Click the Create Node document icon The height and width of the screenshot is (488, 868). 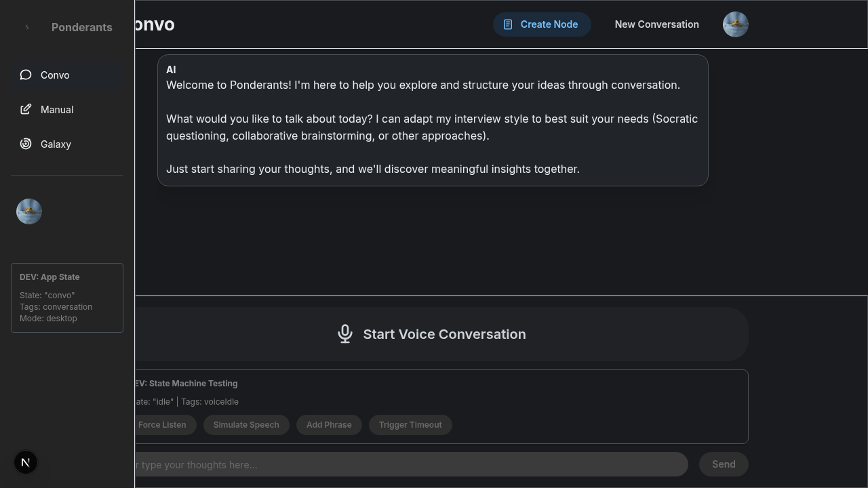coord(508,24)
